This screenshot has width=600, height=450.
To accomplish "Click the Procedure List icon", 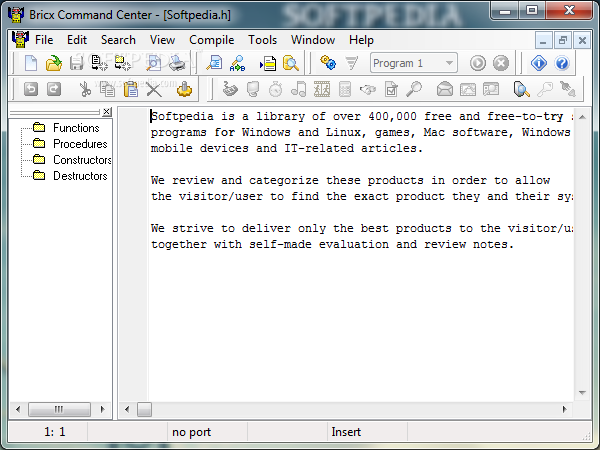I will [x=291, y=63].
